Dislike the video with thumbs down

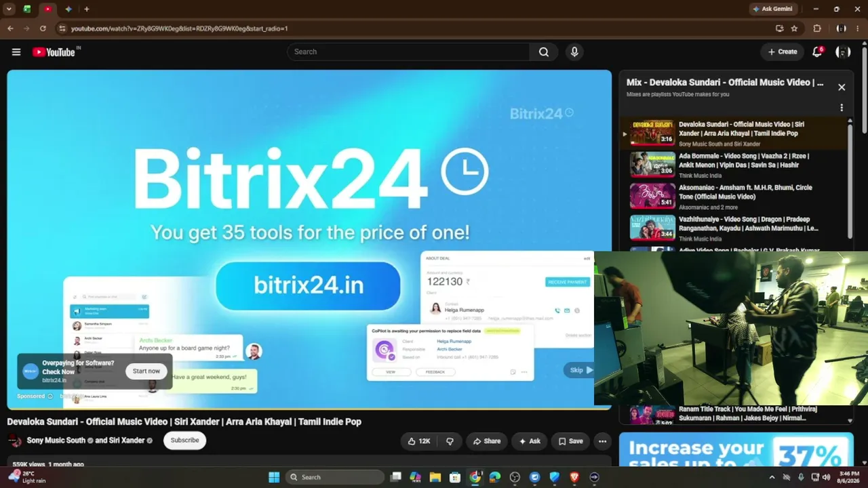(450, 441)
